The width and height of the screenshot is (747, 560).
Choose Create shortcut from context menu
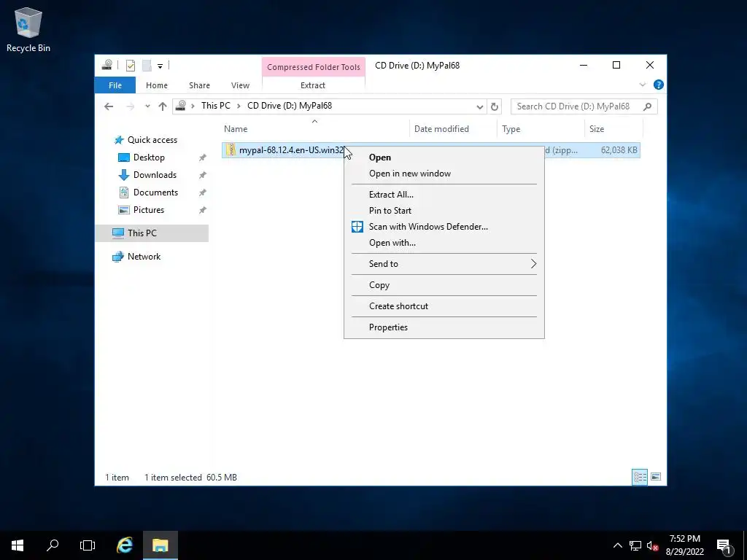click(444, 306)
